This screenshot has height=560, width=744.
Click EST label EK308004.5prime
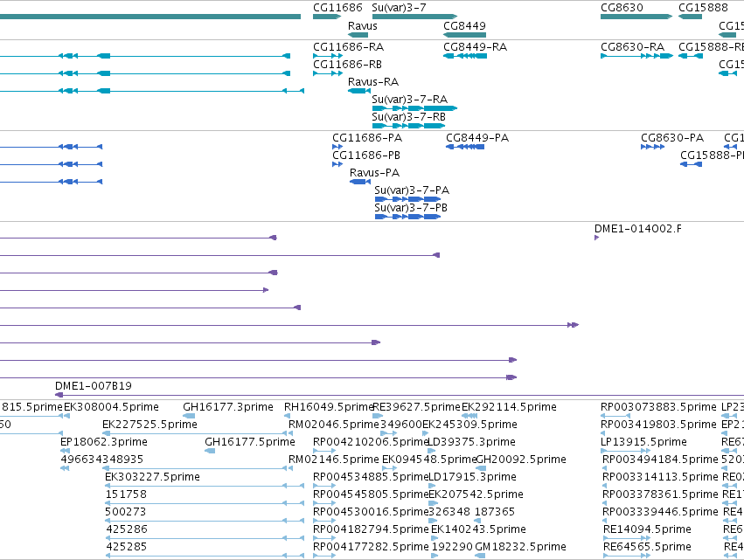point(111,407)
